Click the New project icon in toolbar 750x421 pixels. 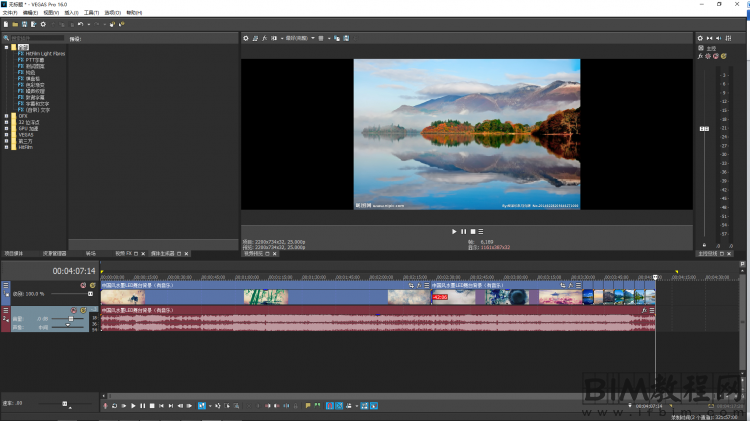[6, 23]
